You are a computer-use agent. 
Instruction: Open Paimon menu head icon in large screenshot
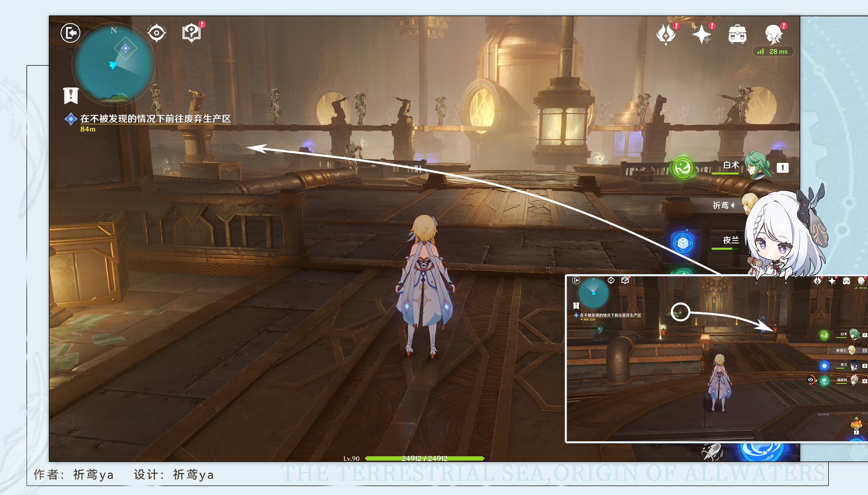click(773, 34)
